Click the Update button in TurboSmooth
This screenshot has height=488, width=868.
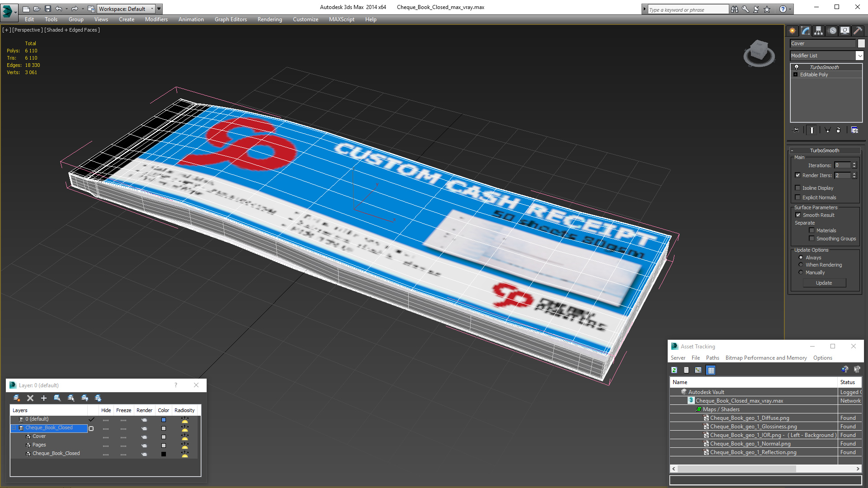pyautogui.click(x=824, y=283)
